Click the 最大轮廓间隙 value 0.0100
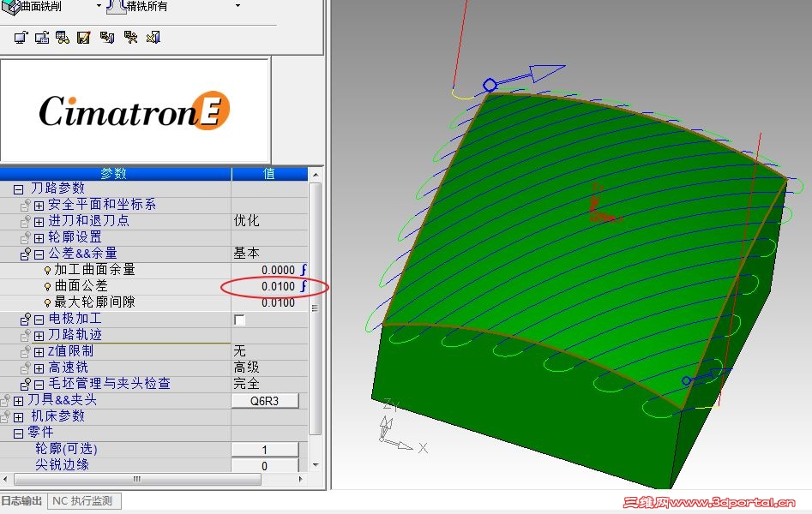This screenshot has height=514, width=812. pyautogui.click(x=278, y=302)
